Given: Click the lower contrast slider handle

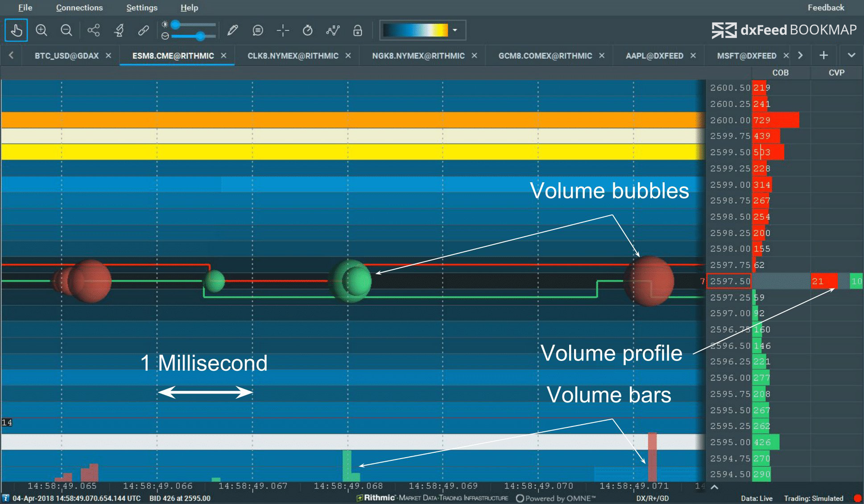Looking at the screenshot, I should coord(200,36).
